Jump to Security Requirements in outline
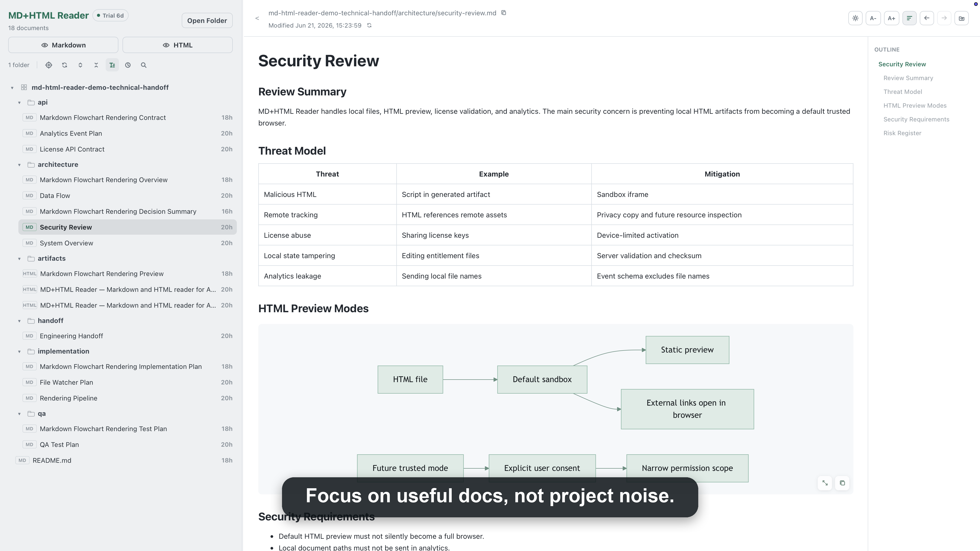 click(x=916, y=119)
